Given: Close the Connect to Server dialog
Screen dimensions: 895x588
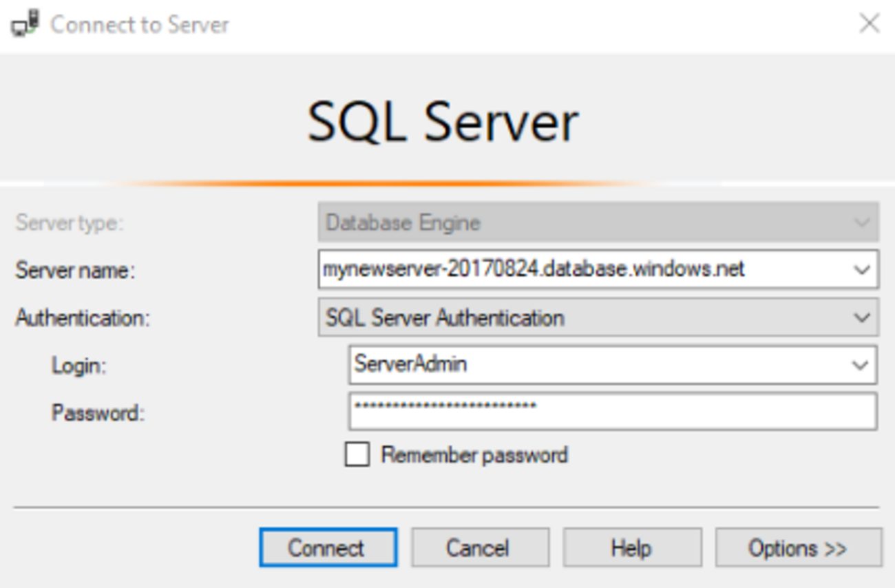Looking at the screenshot, I should [870, 23].
